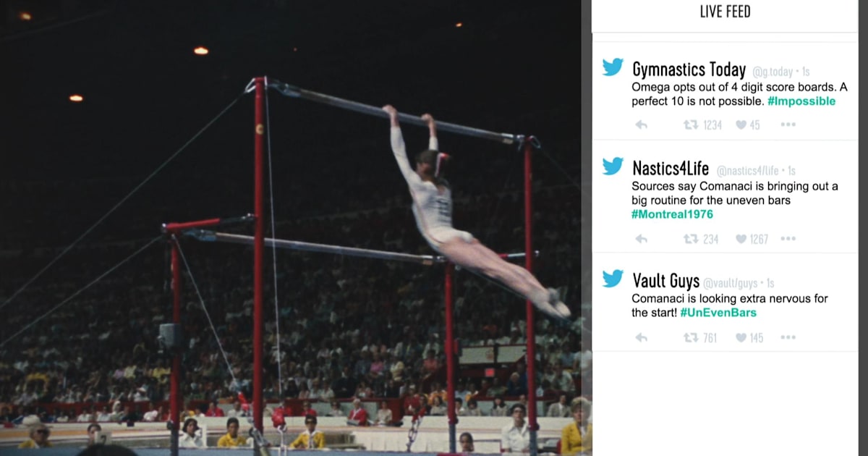Viewport: 868px width, 456px height.
Task: Click the Twitter bird icon beside Vault Guys
Action: coord(613,279)
